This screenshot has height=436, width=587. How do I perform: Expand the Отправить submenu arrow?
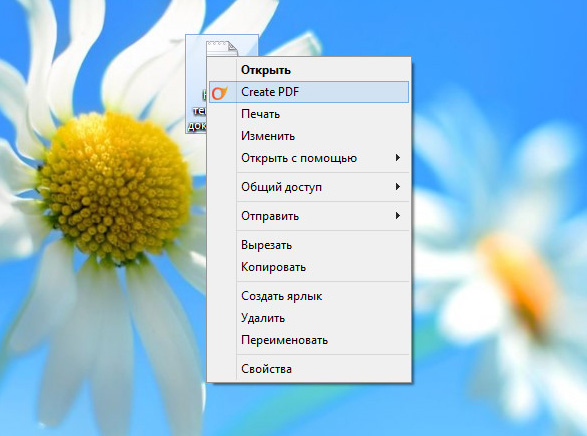[398, 216]
